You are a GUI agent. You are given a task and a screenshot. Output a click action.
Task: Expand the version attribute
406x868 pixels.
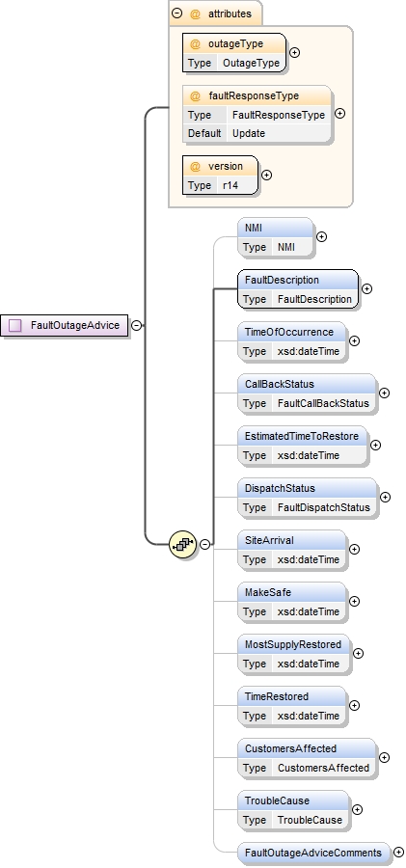tap(267, 175)
